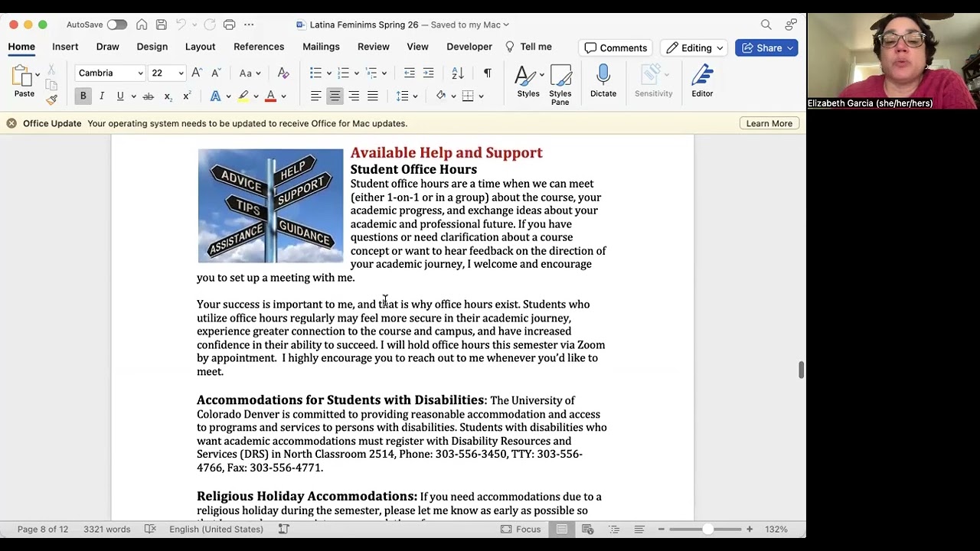Dismiss the Office Update notification bar
980x551 pixels.
point(11,123)
